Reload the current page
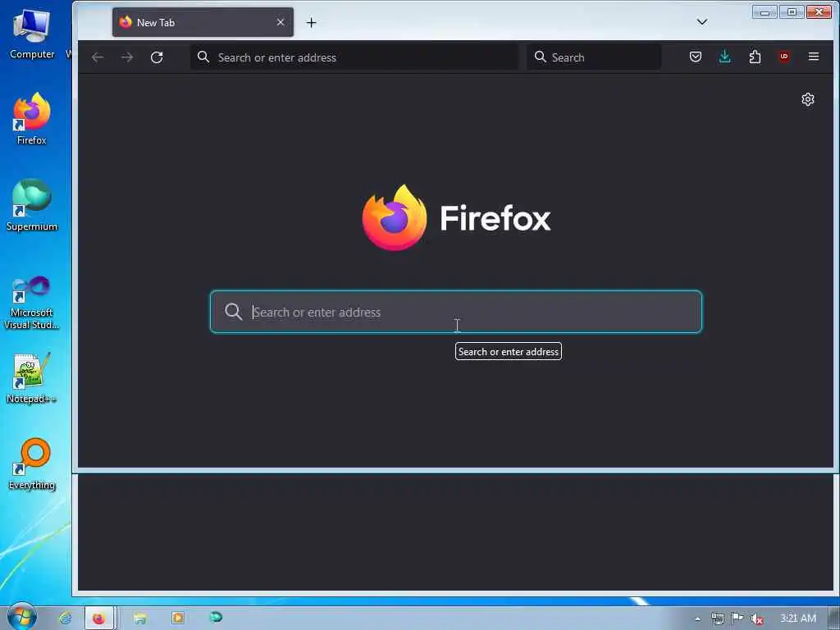Screen dimensions: 840x630 pyautogui.click(x=157, y=57)
